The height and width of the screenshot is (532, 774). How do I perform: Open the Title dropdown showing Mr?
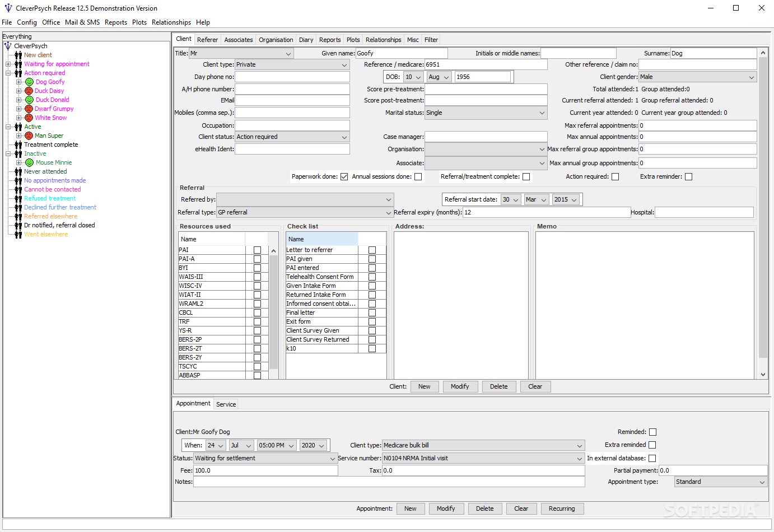tap(241, 53)
